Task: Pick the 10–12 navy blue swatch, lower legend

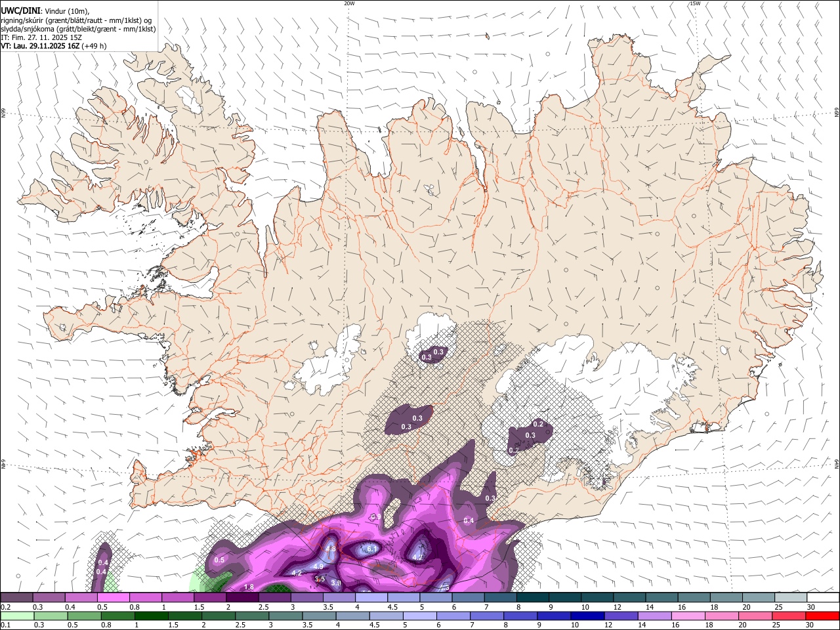Action: [587, 616]
